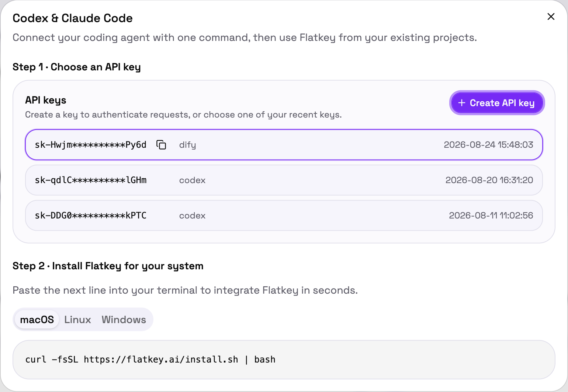Click the 'Step 1 · Choose an API key' heading
The height and width of the screenshot is (392, 568).
77,67
